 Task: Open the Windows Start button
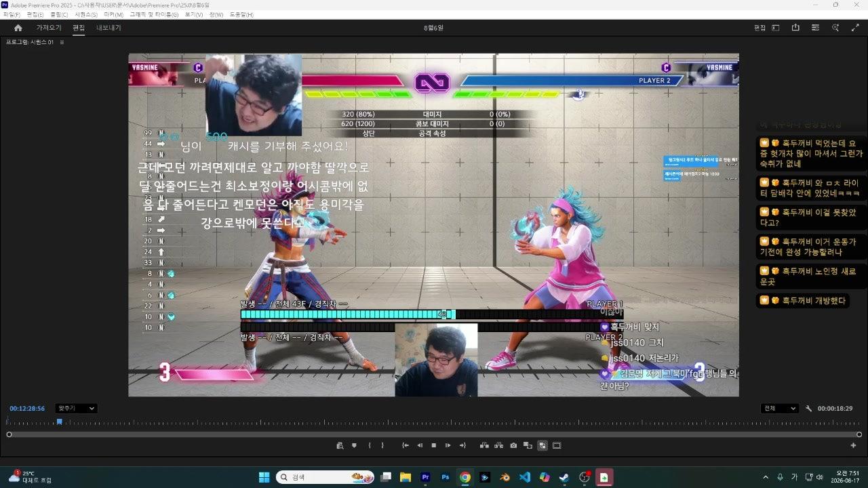(x=264, y=477)
